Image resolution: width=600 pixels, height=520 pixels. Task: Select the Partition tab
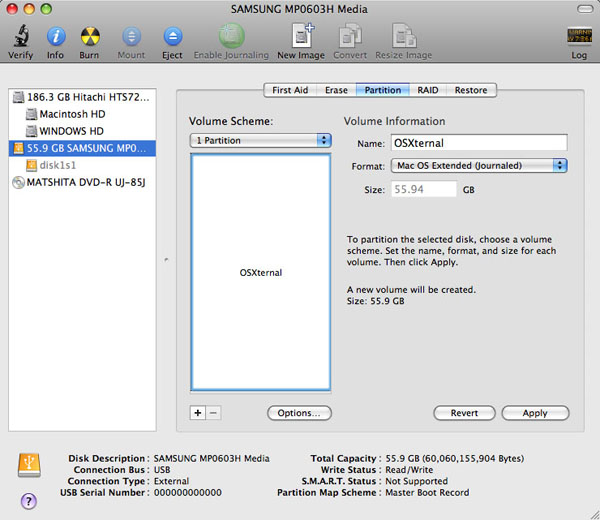click(383, 90)
